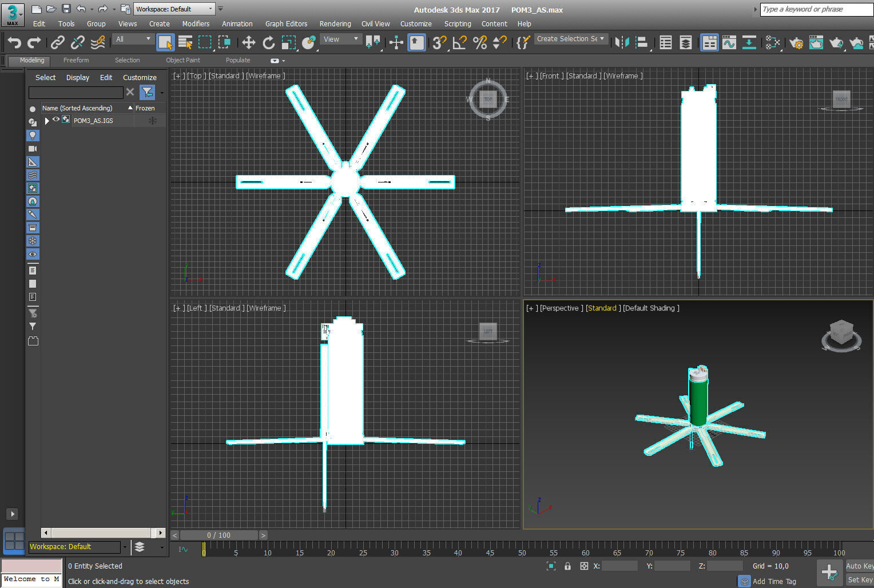
Task: Open the Layer Explorer stack icon
Action: pyautogui.click(x=686, y=42)
